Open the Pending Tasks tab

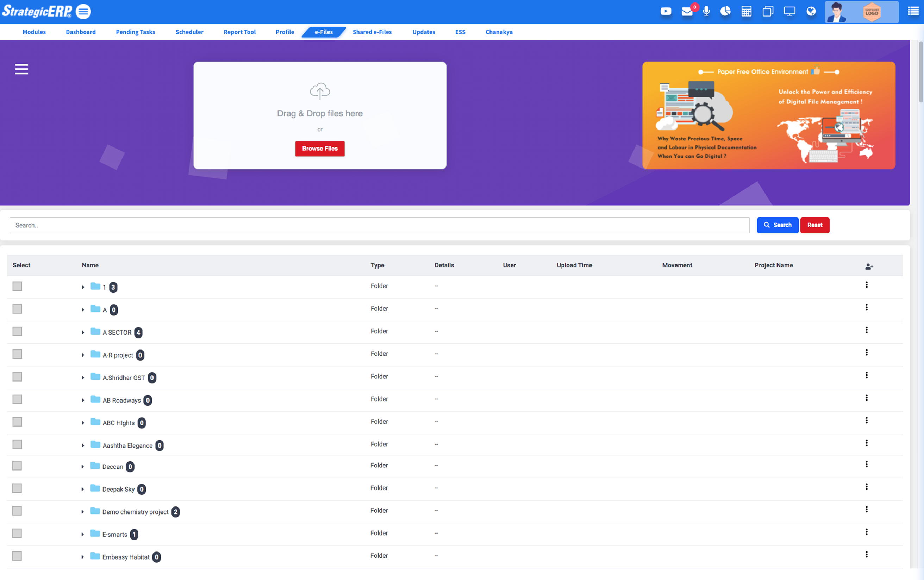click(x=136, y=32)
